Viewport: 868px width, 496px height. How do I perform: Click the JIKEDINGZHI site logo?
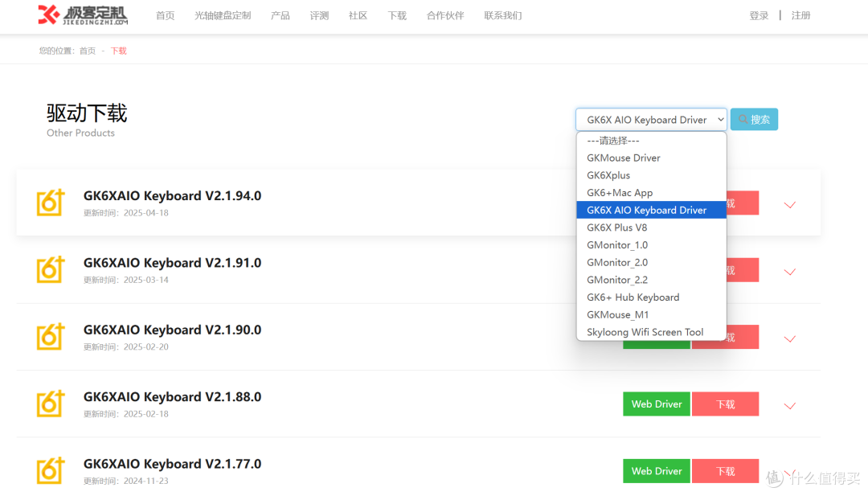tap(83, 15)
